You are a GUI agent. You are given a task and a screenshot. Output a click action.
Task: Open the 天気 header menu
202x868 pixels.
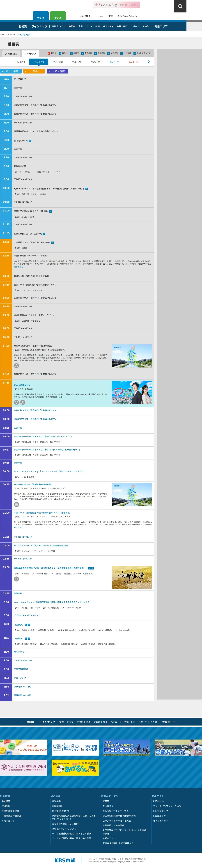coord(111,17)
